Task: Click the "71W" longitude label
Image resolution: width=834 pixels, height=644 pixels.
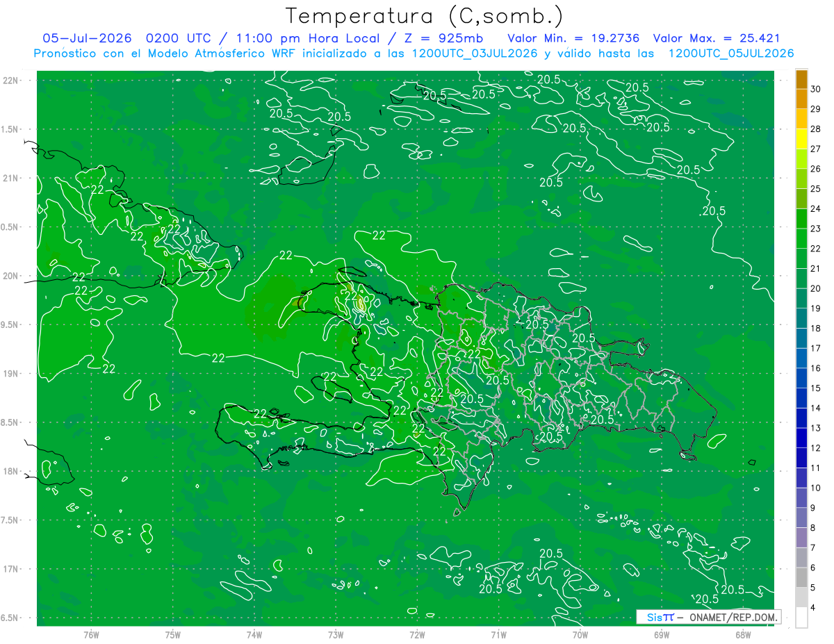Action: tap(498, 634)
